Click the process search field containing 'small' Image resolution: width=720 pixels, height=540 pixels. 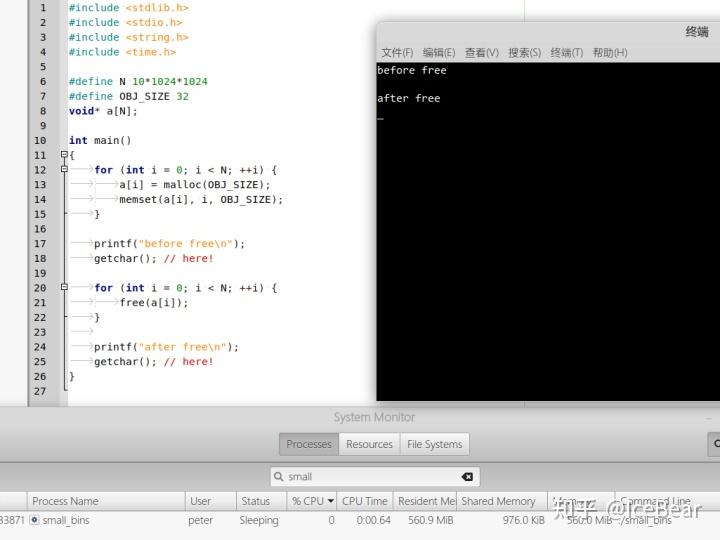375,477
